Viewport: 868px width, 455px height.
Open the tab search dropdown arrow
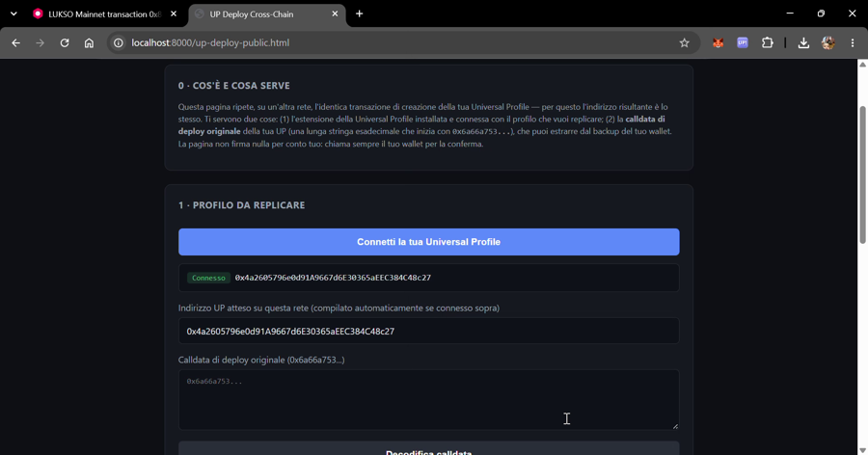click(x=14, y=13)
